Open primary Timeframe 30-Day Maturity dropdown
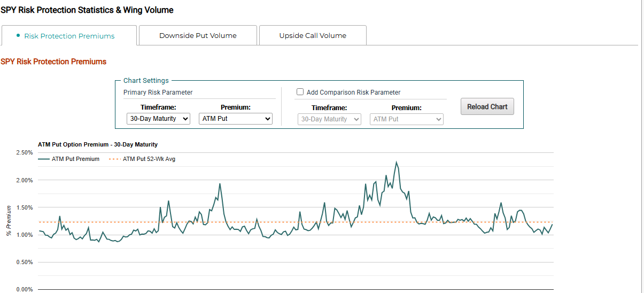The width and height of the screenshot is (644, 293). tap(159, 119)
